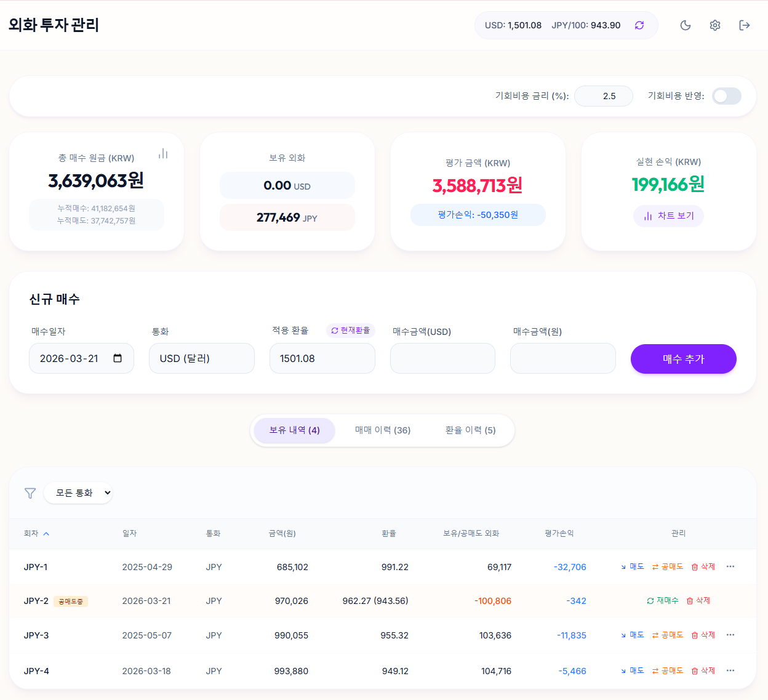Switch to dark mode with moon icon
Image resolution: width=768 pixels, height=700 pixels.
686,25
